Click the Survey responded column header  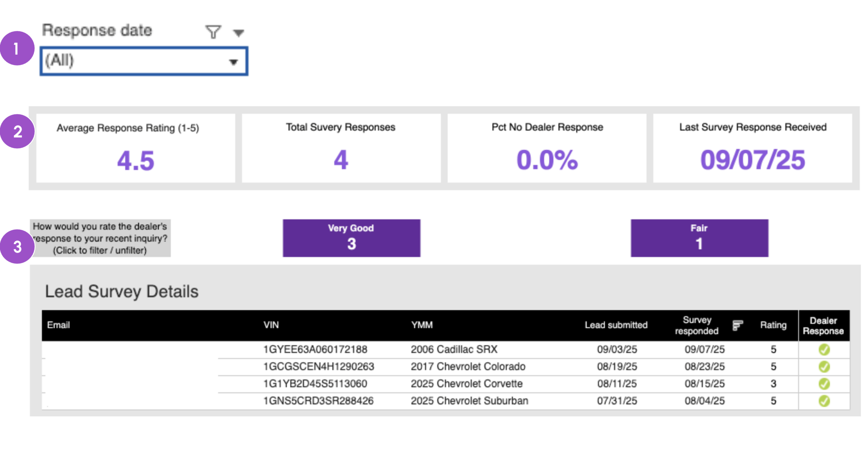coord(696,325)
